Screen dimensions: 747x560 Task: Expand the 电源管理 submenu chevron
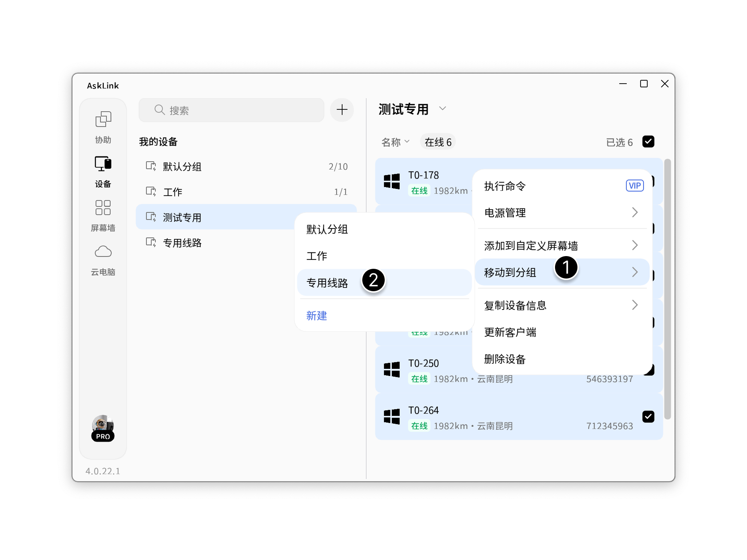click(x=635, y=212)
